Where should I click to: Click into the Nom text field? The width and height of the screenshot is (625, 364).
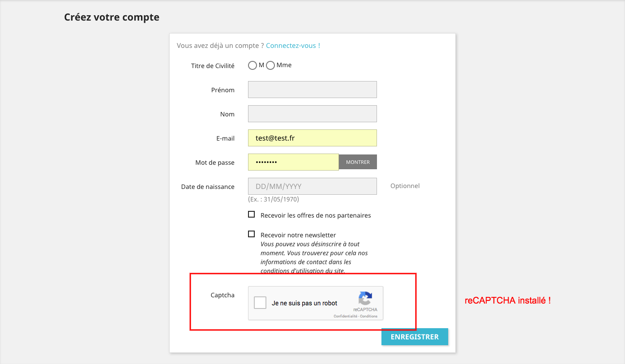[x=312, y=114]
